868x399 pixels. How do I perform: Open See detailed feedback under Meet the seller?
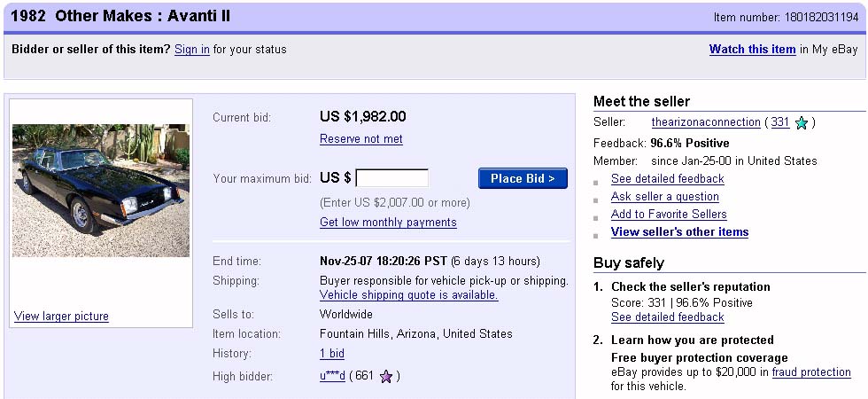(x=667, y=179)
